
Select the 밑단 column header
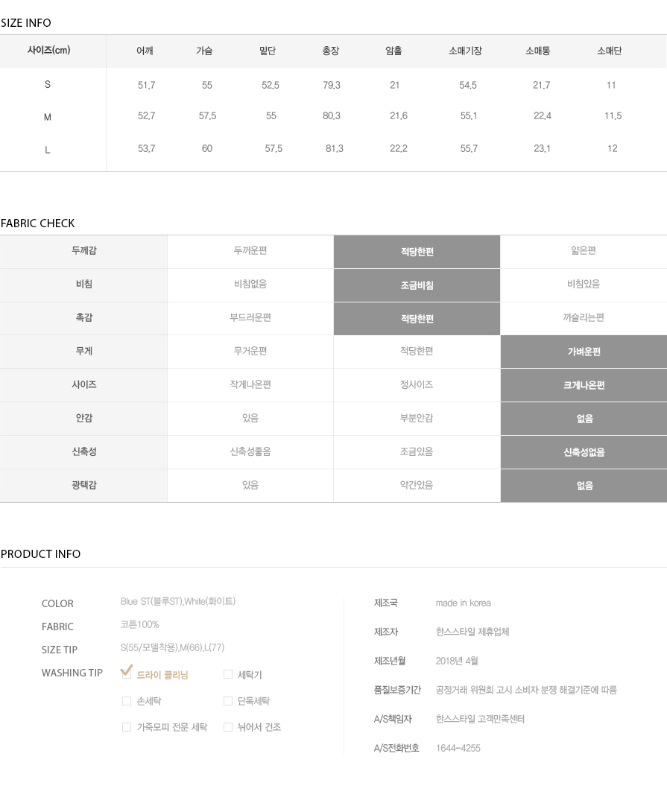click(x=268, y=51)
